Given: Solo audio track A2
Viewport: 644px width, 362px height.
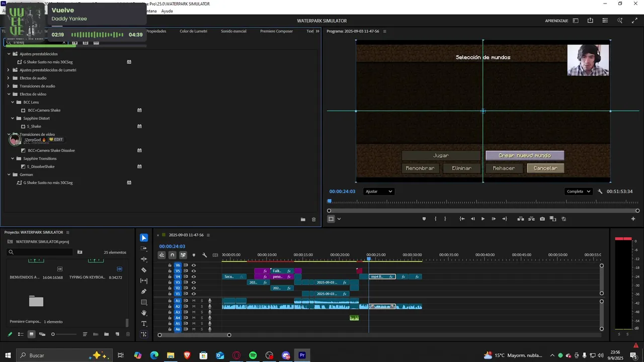Looking at the screenshot, I should [202, 306].
